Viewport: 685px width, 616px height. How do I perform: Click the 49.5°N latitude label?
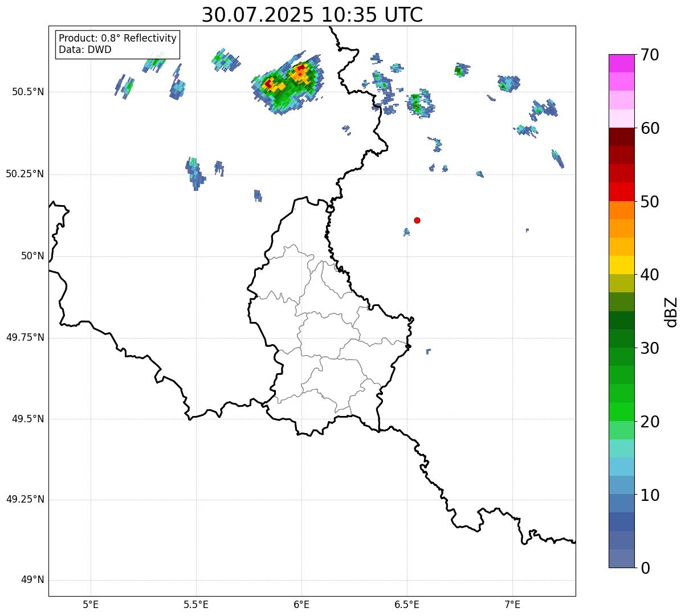pos(28,419)
